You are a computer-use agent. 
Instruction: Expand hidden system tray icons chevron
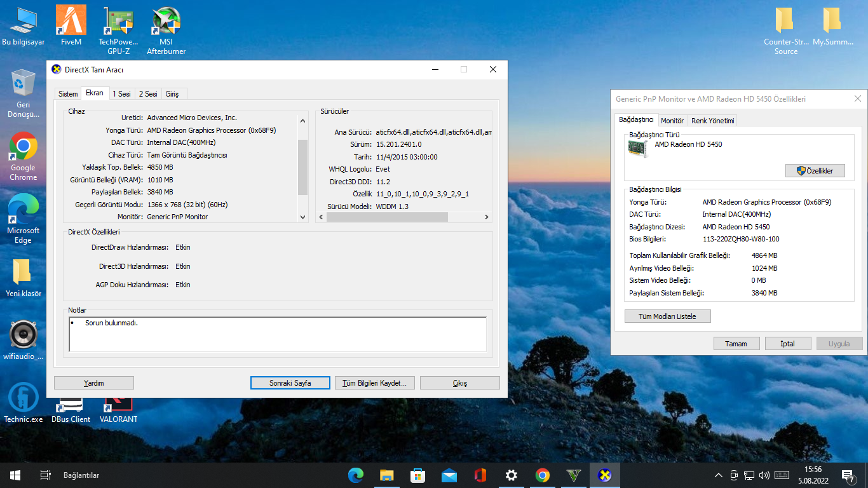point(719,475)
